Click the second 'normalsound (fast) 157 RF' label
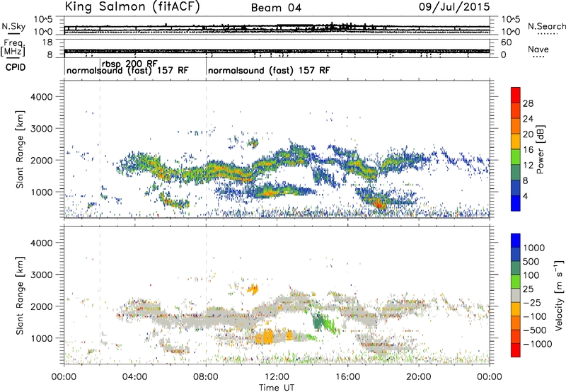Image resolution: width=566 pixels, height=392 pixels. (x=269, y=70)
